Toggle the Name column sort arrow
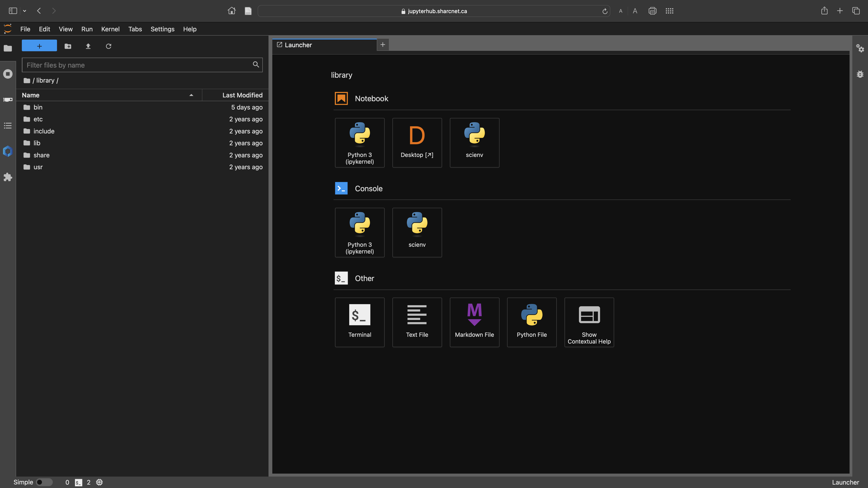 click(191, 95)
